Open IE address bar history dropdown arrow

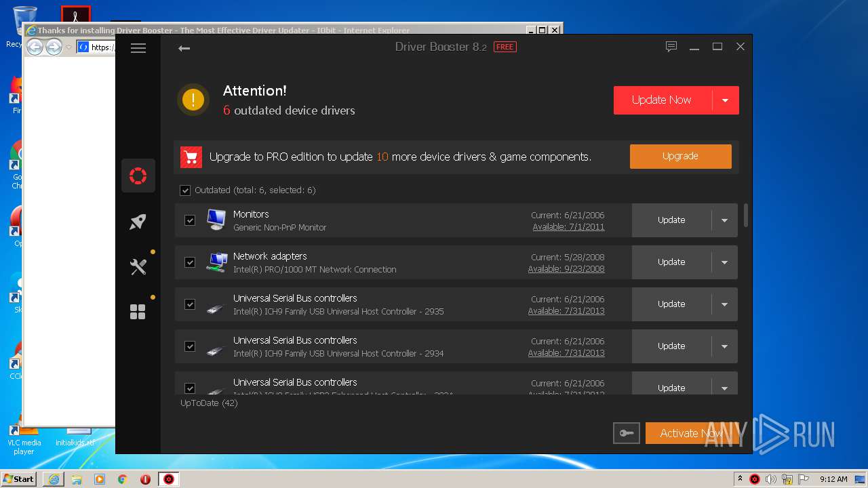(68, 47)
